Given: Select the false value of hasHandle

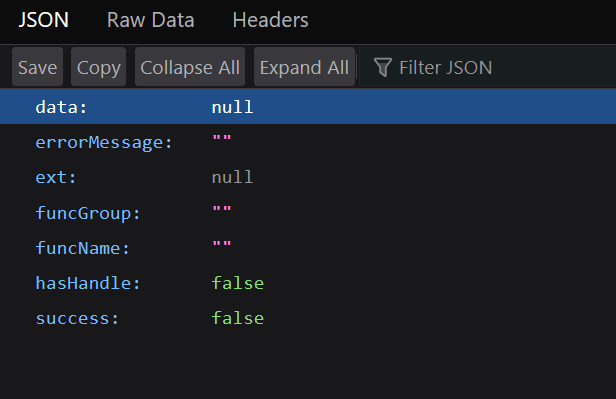Looking at the screenshot, I should (238, 283).
